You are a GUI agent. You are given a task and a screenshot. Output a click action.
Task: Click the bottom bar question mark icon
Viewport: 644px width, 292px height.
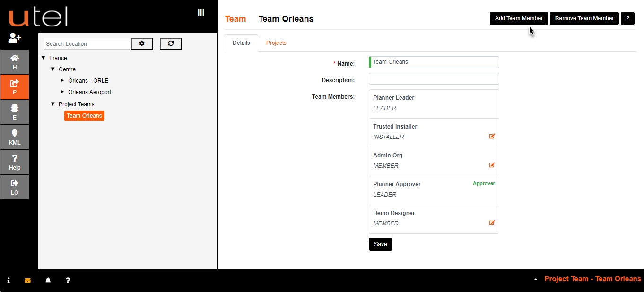[x=68, y=280]
